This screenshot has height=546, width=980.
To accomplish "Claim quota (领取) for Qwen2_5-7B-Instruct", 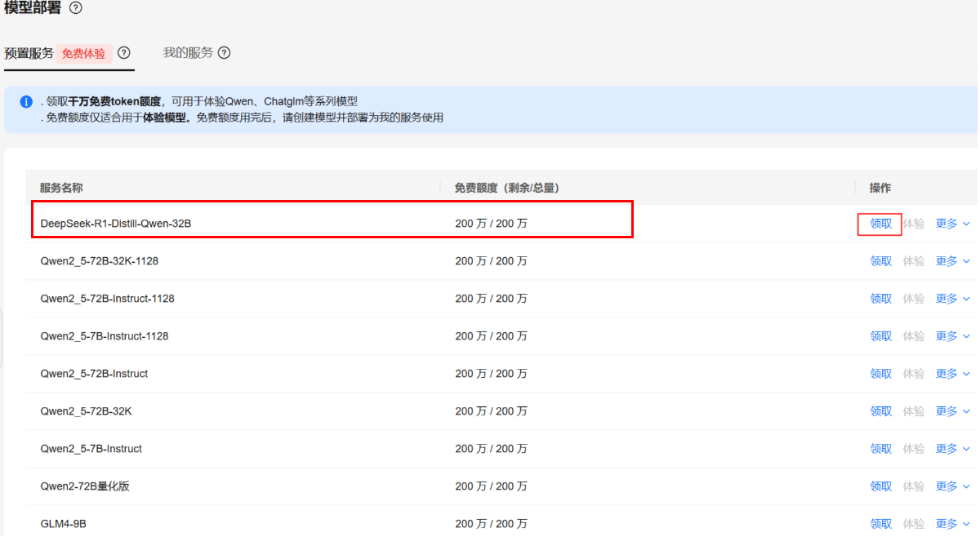I will (881, 449).
